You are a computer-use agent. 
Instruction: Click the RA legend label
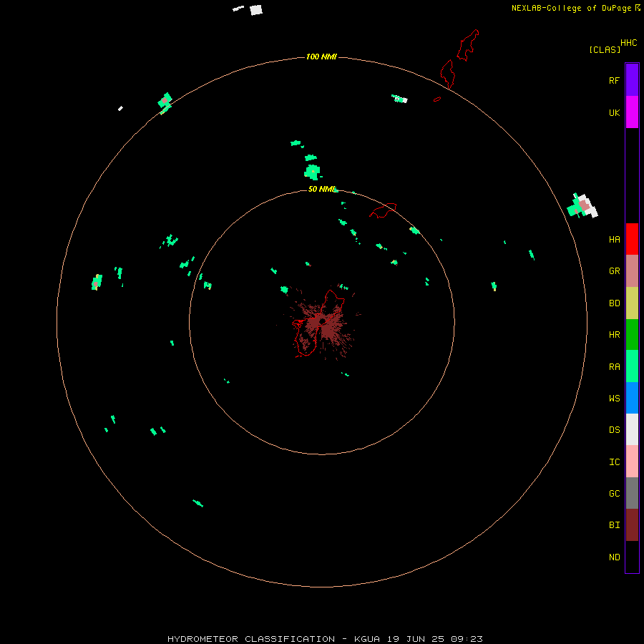pos(614,367)
